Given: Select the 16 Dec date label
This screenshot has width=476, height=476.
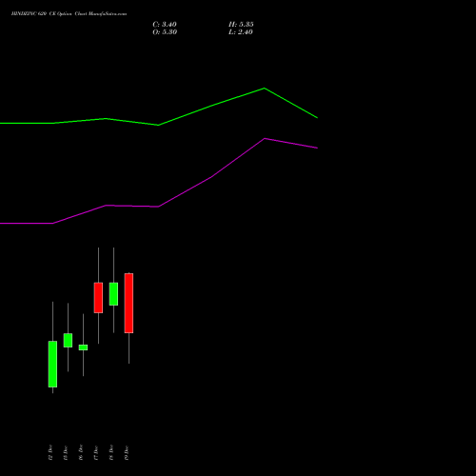Looking at the screenshot, I should [81, 452].
